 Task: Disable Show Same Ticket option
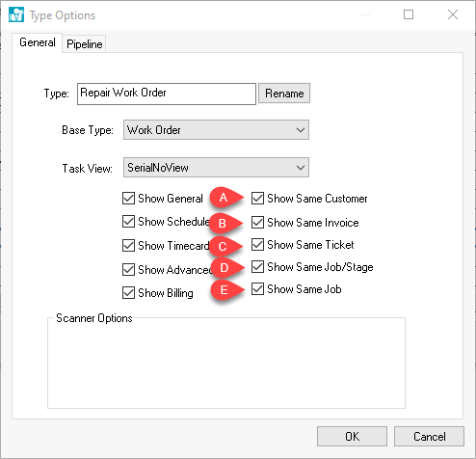[x=257, y=245]
